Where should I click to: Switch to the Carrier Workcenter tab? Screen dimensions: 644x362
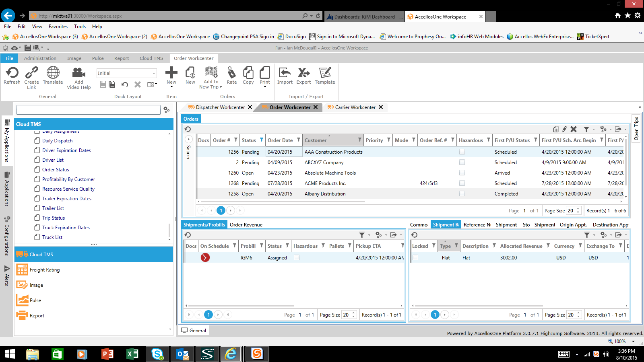pos(355,107)
